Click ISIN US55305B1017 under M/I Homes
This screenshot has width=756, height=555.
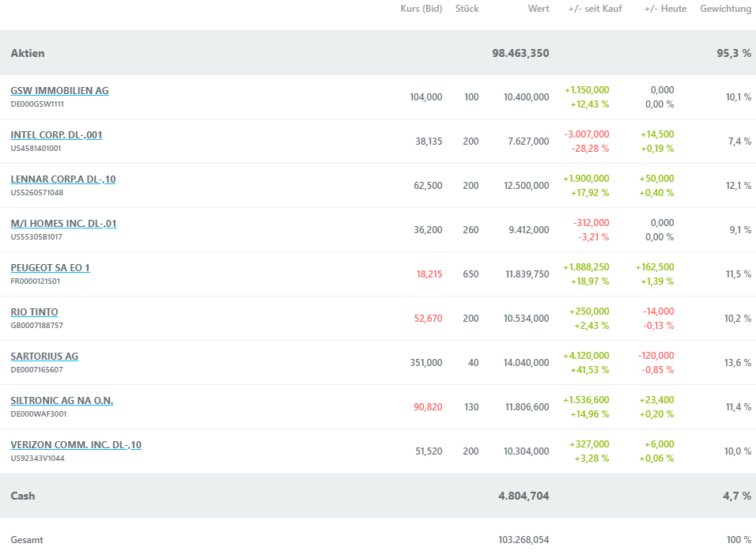pos(36,237)
